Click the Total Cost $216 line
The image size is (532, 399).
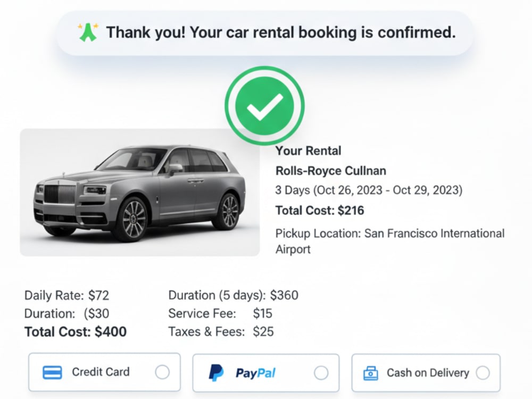pyautogui.click(x=320, y=211)
